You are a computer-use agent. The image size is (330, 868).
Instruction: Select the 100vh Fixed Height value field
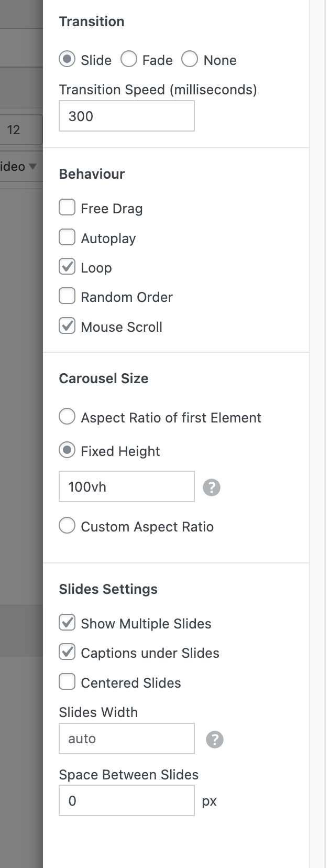(126, 486)
